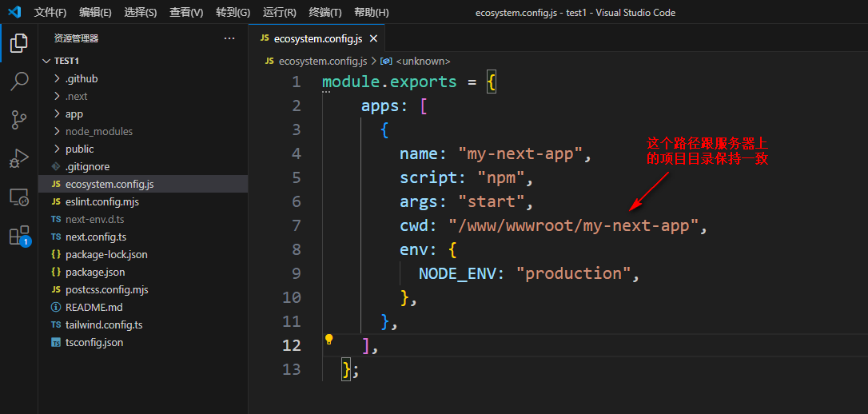Open the 查看(V) menu
This screenshot has width=868, height=414.
click(x=186, y=12)
